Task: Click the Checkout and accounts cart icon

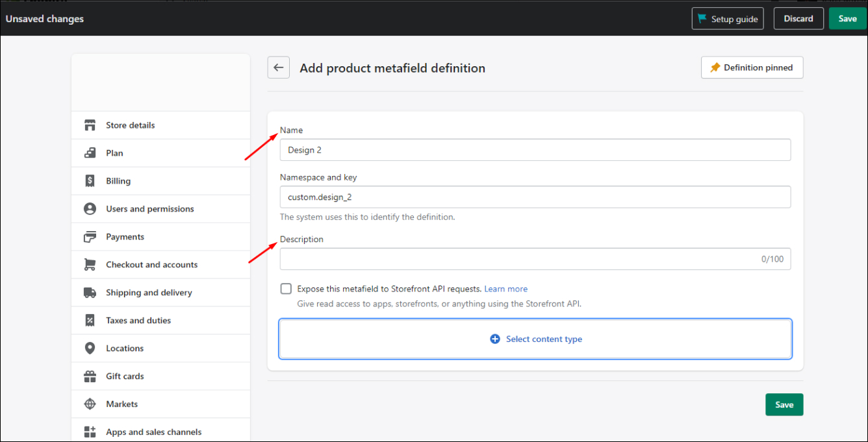Action: (90, 265)
